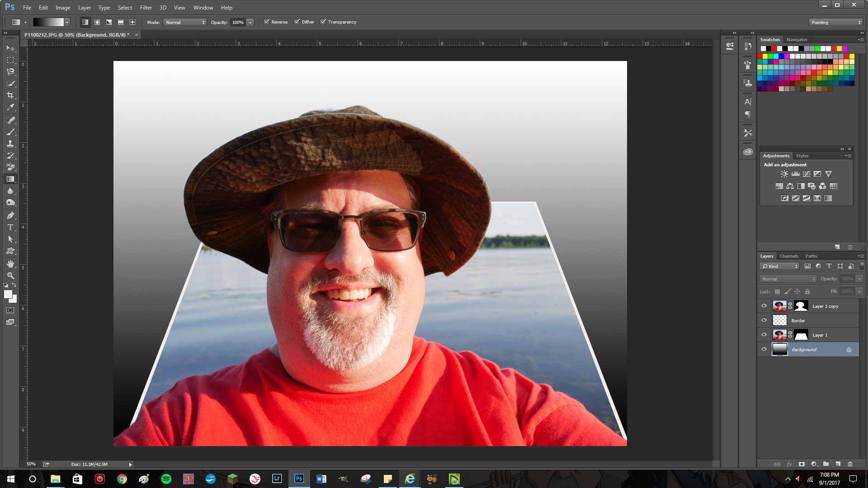
Task: Choose the Radial Gradient style
Action: [97, 22]
